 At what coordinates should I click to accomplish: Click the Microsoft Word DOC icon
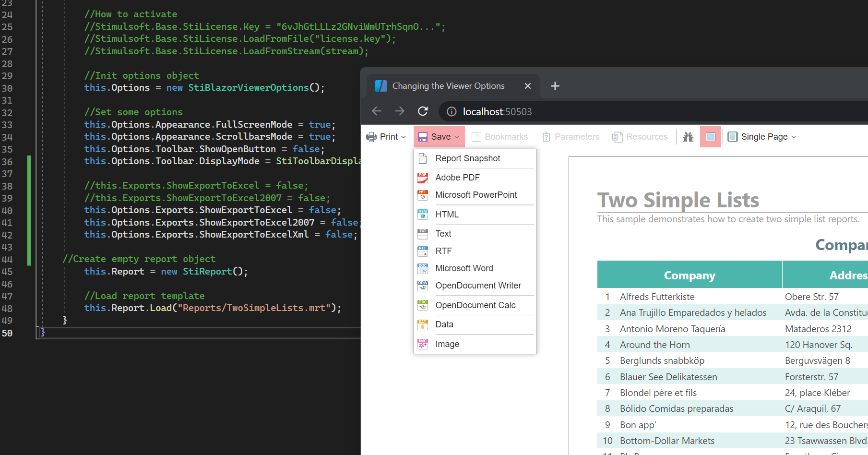423,268
